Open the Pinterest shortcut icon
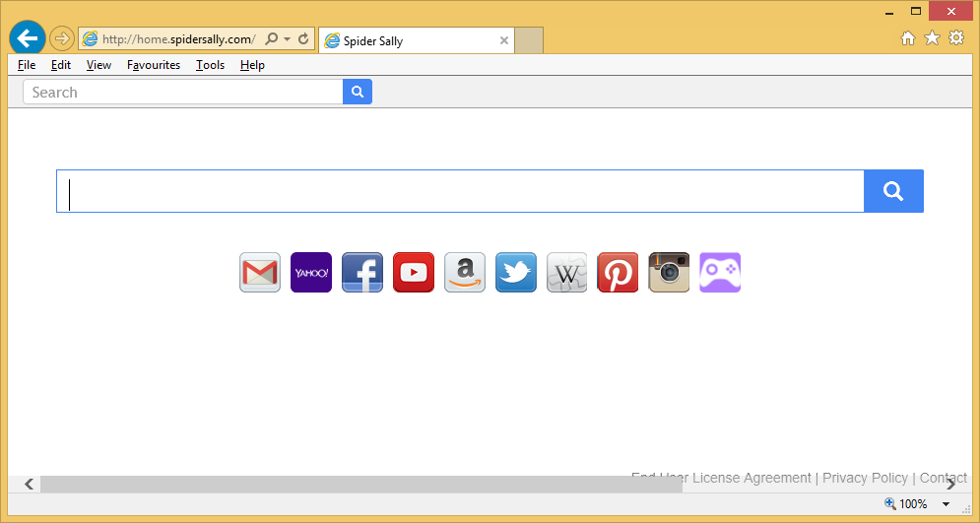Viewport: 980px width, 523px height. pos(619,273)
